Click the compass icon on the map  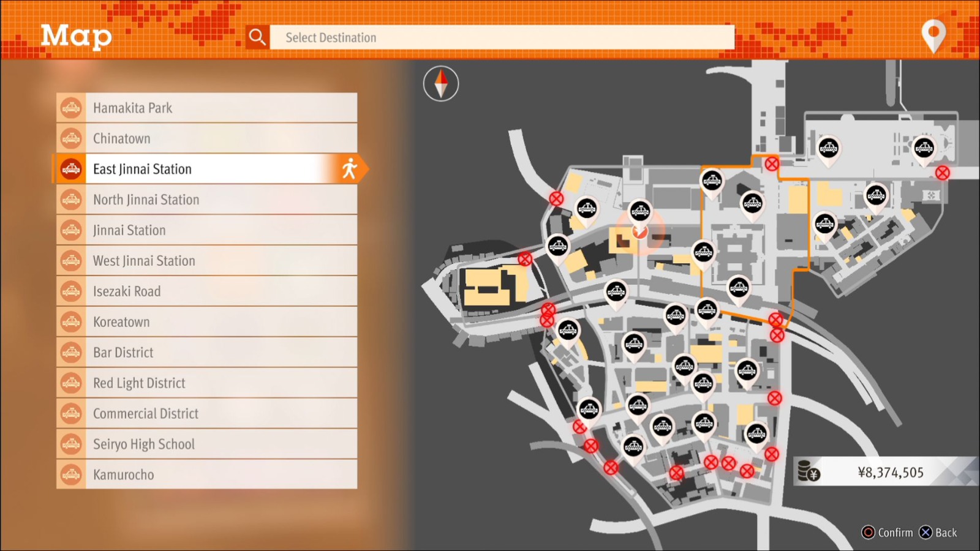tap(441, 83)
